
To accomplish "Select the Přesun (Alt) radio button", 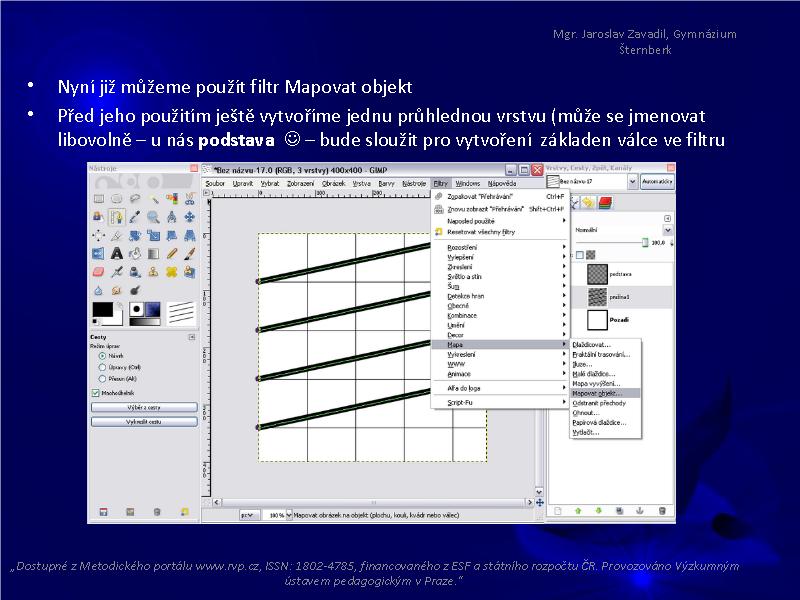I will point(102,379).
